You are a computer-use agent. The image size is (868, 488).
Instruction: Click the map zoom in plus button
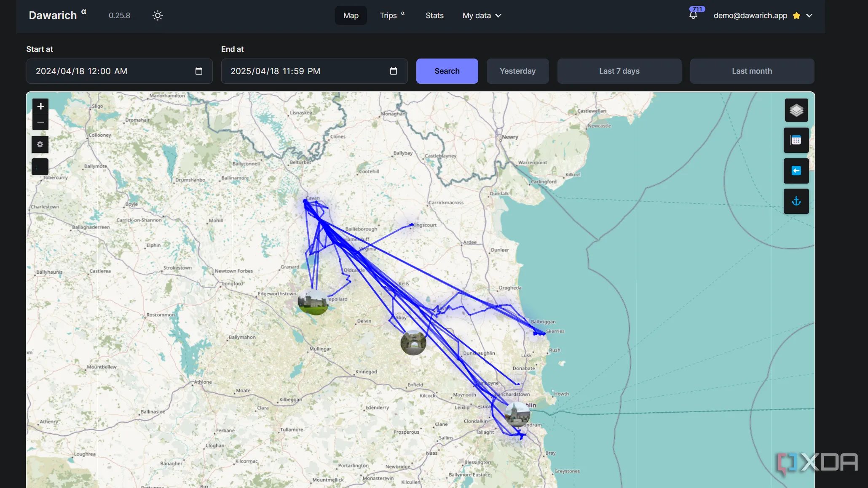tap(40, 107)
